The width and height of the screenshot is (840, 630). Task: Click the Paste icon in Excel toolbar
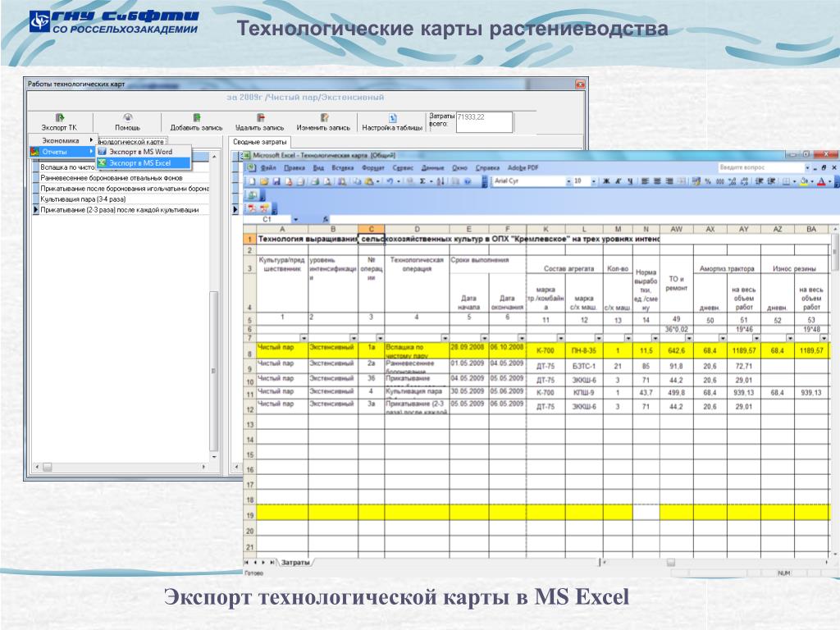coord(368,181)
